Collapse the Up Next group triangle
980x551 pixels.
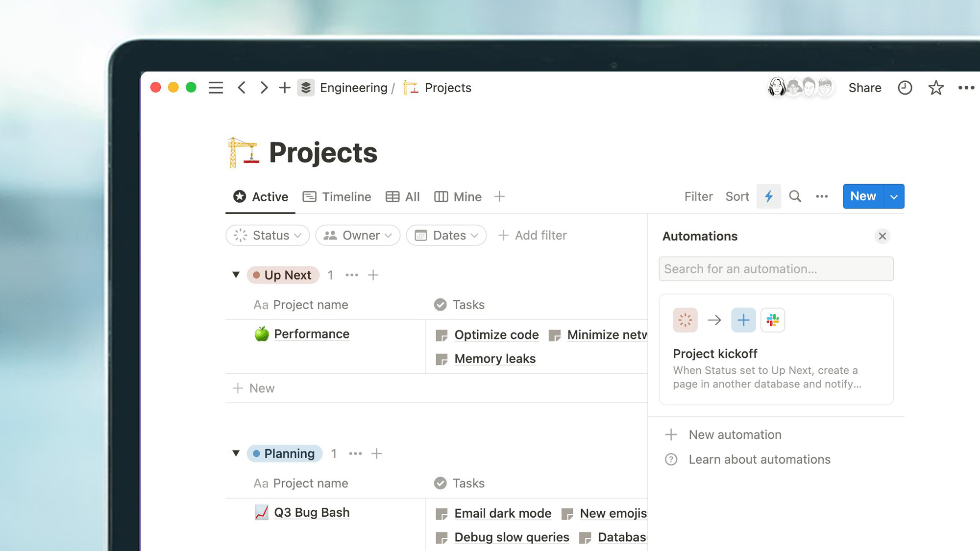pyautogui.click(x=235, y=275)
